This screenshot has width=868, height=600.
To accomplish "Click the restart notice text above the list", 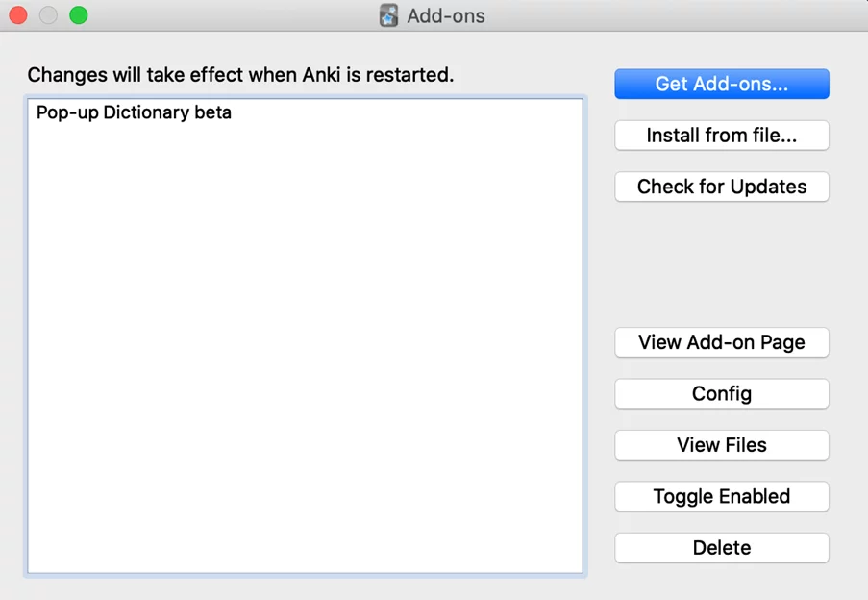I will pyautogui.click(x=241, y=75).
